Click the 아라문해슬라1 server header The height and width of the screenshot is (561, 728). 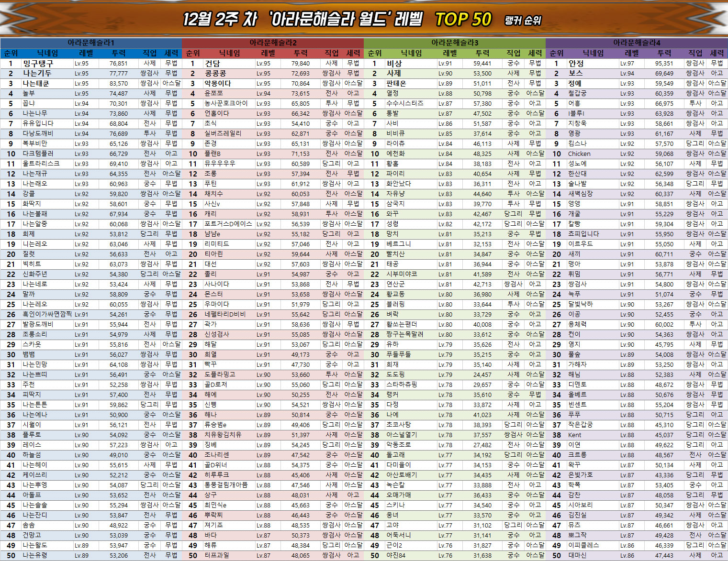point(91,43)
